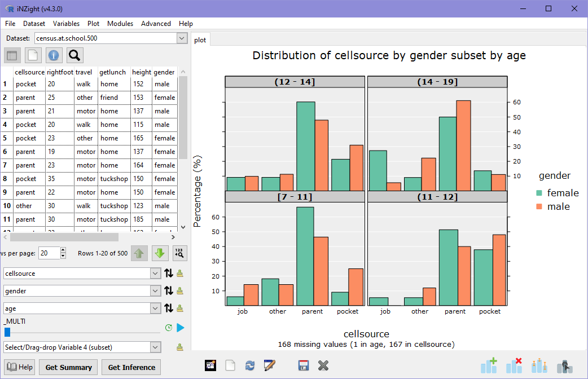
Task: Click the play button next to the MULTI slider
Action: click(180, 327)
